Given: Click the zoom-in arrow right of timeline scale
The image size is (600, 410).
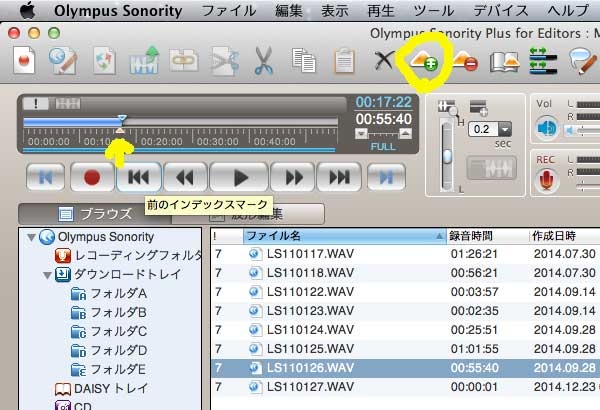Looking at the screenshot, I should point(406,134).
